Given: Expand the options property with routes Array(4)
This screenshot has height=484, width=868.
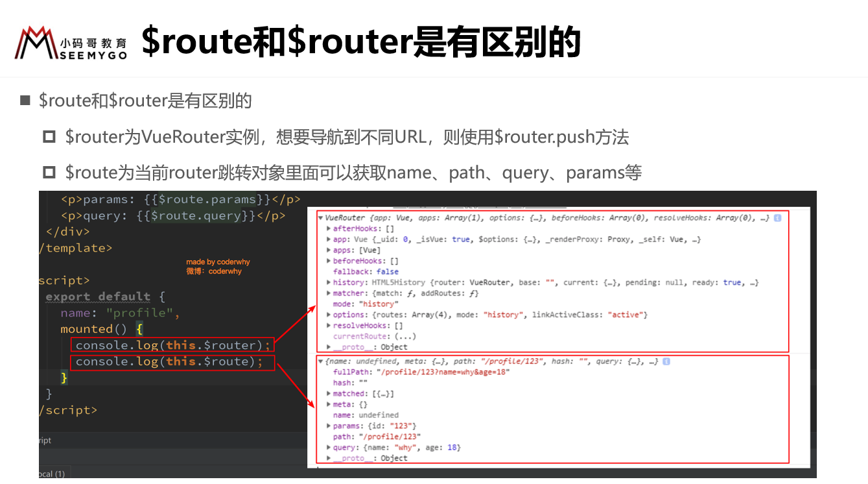Looking at the screenshot, I should (329, 315).
